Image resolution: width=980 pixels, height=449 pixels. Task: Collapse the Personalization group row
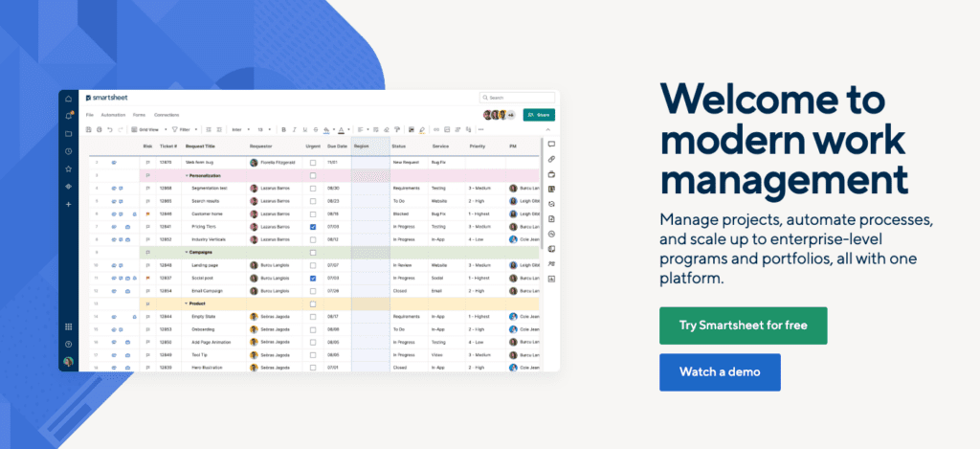point(187,176)
